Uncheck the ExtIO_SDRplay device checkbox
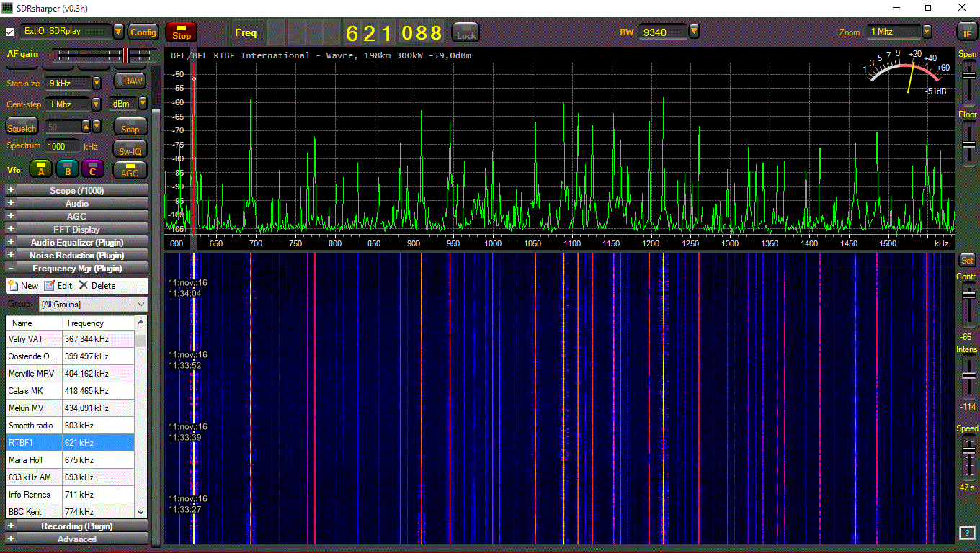The image size is (980, 553). click(10, 32)
